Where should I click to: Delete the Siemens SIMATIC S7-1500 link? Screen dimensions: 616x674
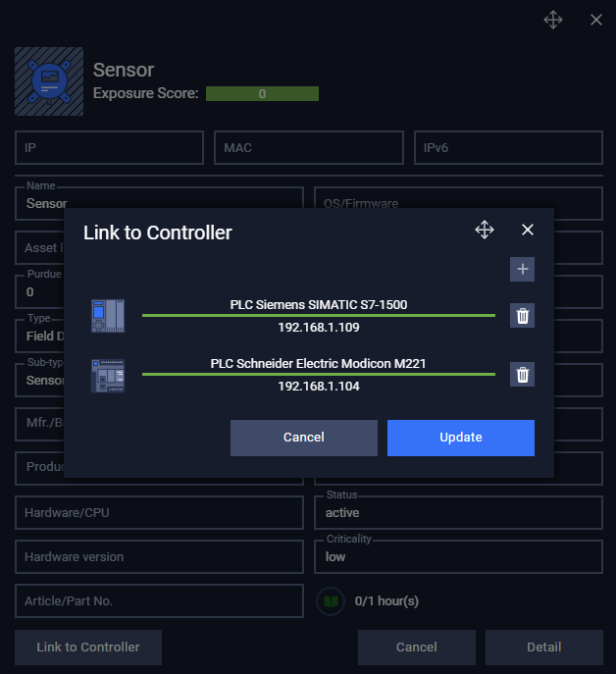522,316
